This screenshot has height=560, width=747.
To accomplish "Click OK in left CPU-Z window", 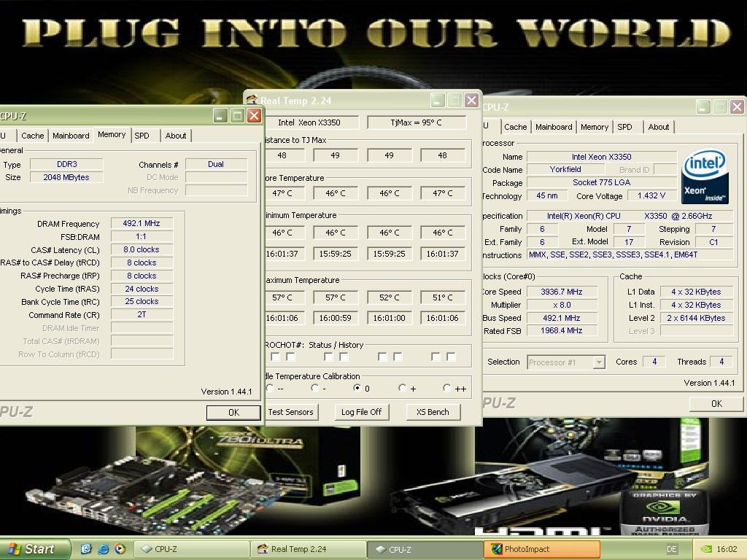I will pos(233,413).
